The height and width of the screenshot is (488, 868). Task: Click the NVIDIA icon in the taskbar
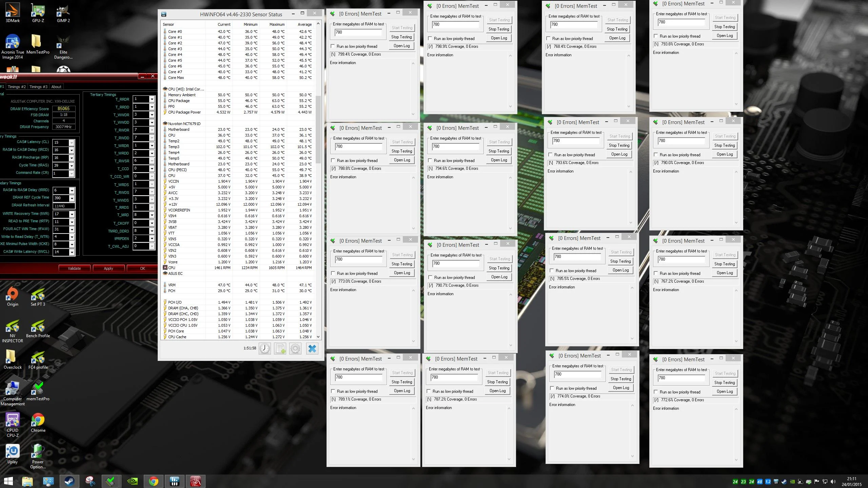click(132, 481)
